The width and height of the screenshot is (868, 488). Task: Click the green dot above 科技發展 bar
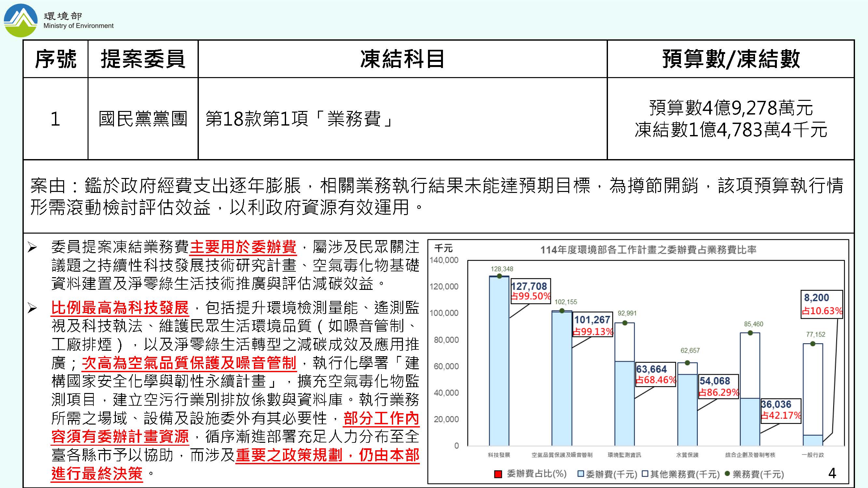click(499, 276)
